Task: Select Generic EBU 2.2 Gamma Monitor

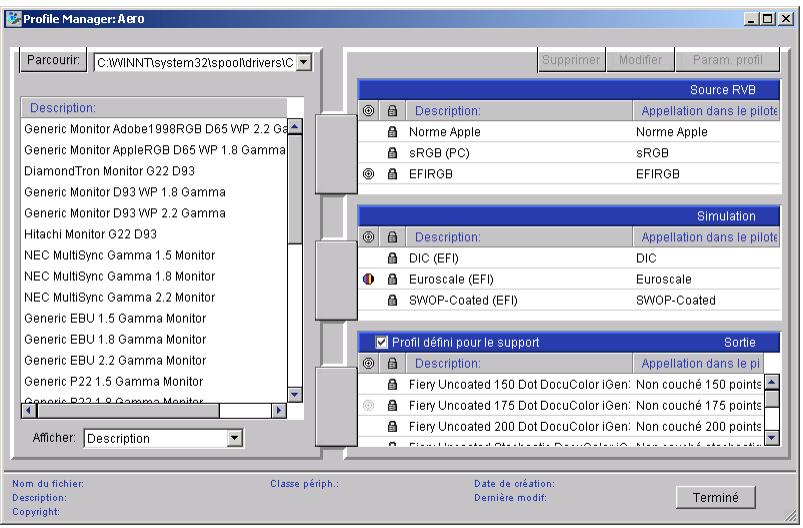Action: click(x=154, y=360)
